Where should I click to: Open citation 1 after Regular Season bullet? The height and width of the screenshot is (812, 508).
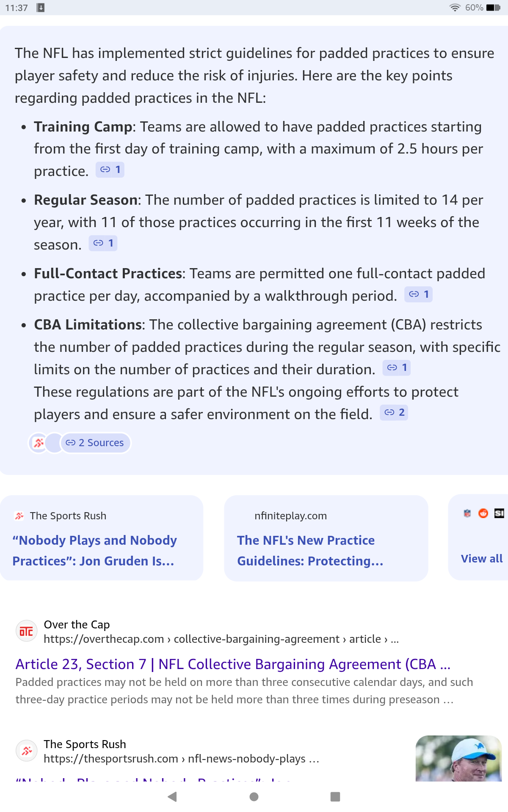pos(103,243)
